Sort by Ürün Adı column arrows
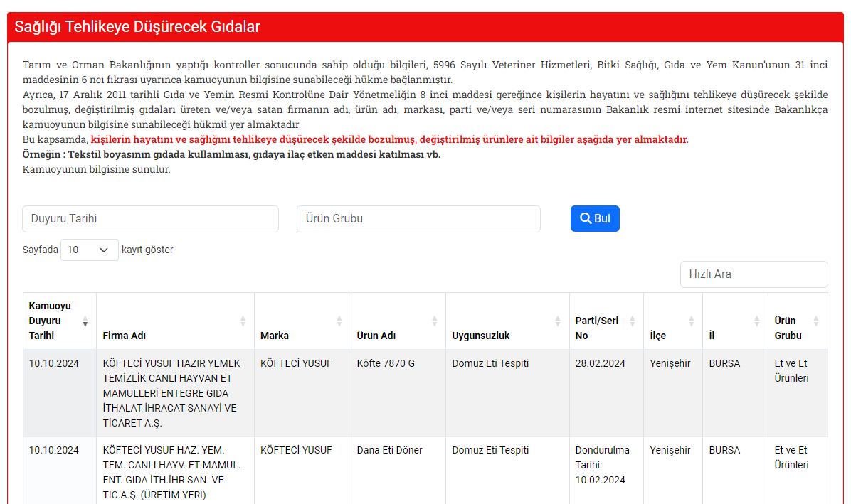 (x=434, y=321)
